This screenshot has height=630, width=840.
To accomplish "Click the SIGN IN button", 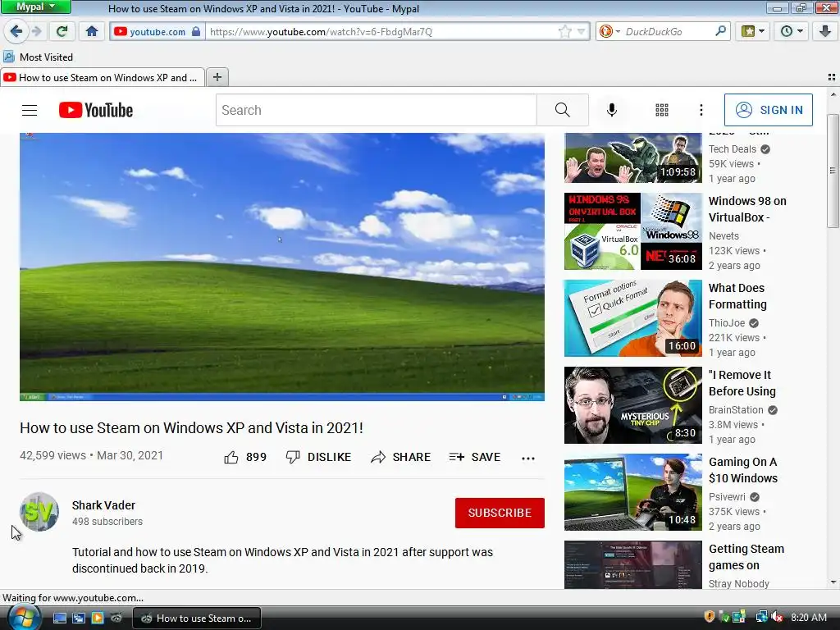I will 768,110.
